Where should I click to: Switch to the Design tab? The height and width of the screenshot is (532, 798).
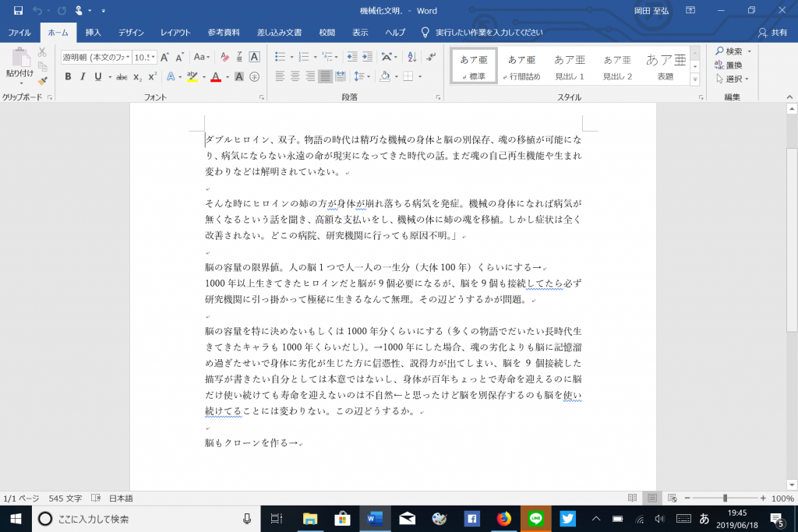131,33
